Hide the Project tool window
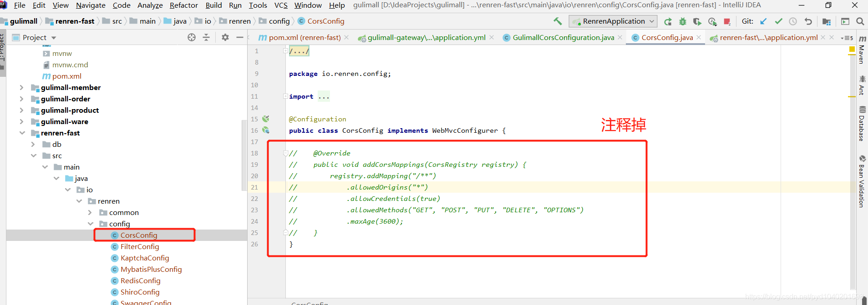This screenshot has width=868, height=305. pos(240,37)
